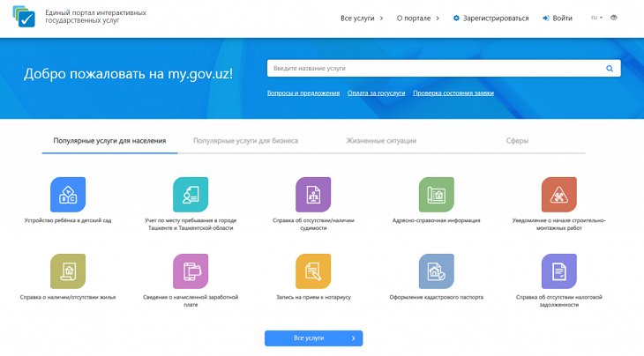Viewport: 644px width, 356px height.
Task: Open housing availability certificate icon
Action: coord(68,271)
